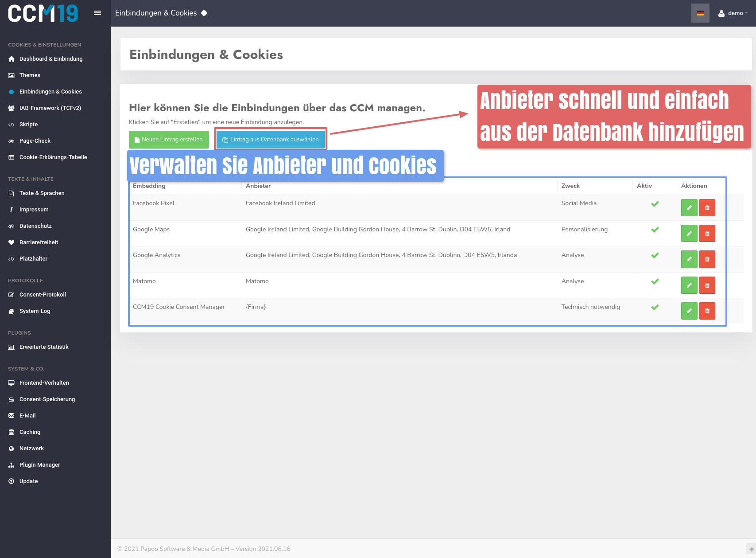Click the Google Analytics active checkmark
756x558 pixels.
(655, 255)
